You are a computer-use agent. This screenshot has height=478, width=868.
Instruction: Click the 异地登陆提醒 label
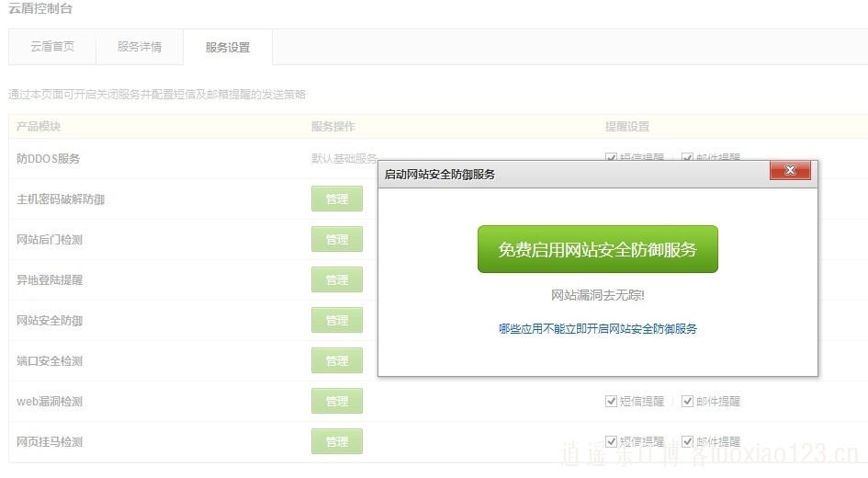(50, 280)
